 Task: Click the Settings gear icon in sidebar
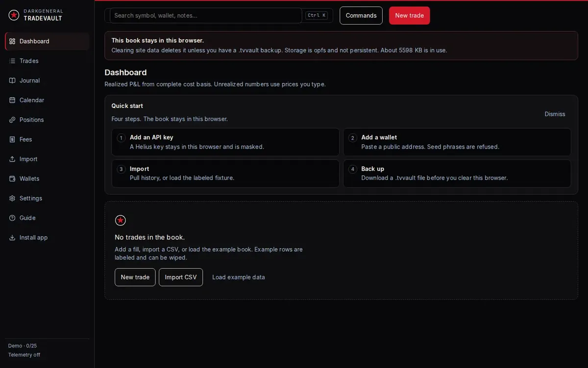point(12,198)
